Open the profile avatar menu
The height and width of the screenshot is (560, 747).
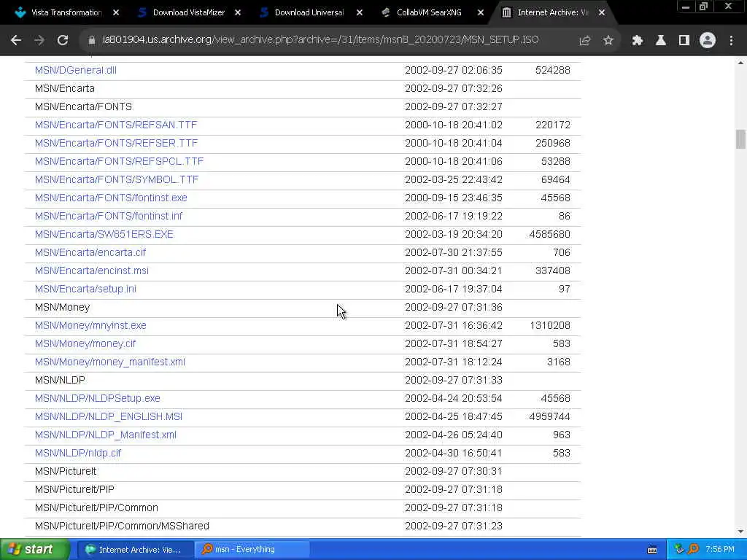pos(708,41)
